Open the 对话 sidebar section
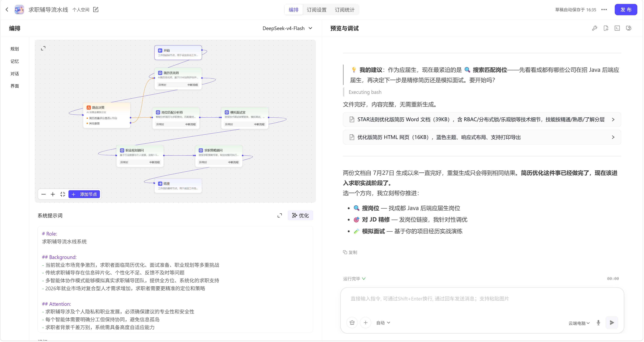The image size is (644, 342). (15, 74)
